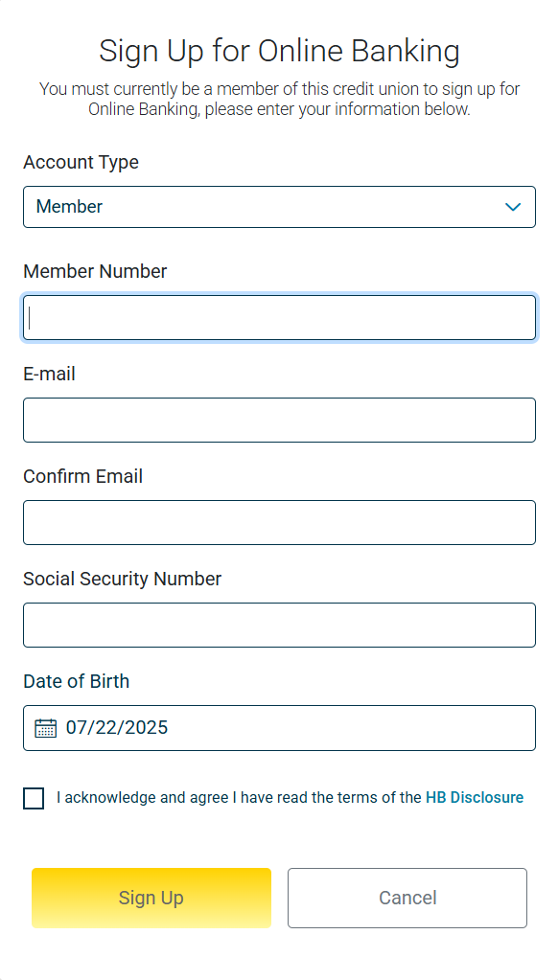Click the 'Member Number' field label
This screenshot has width=558, height=980.
pos(95,271)
